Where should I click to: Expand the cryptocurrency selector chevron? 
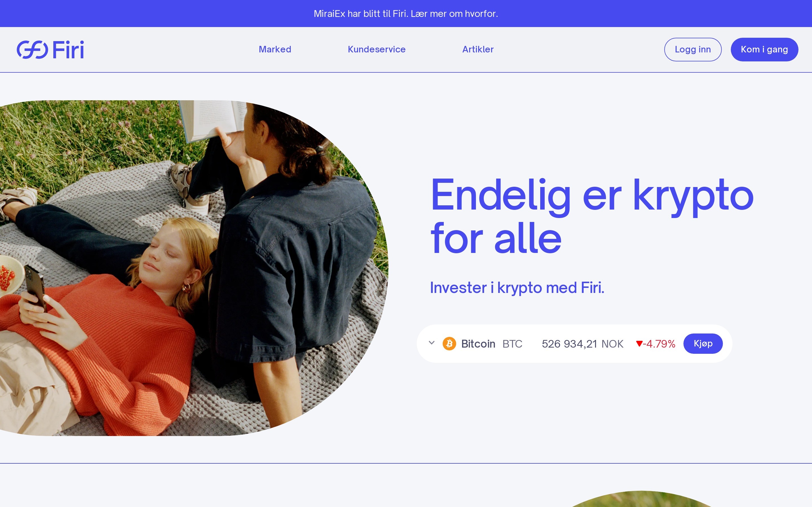(431, 343)
